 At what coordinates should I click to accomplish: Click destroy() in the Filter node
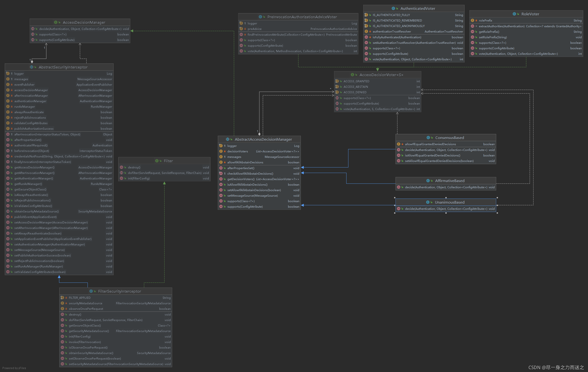click(164, 167)
